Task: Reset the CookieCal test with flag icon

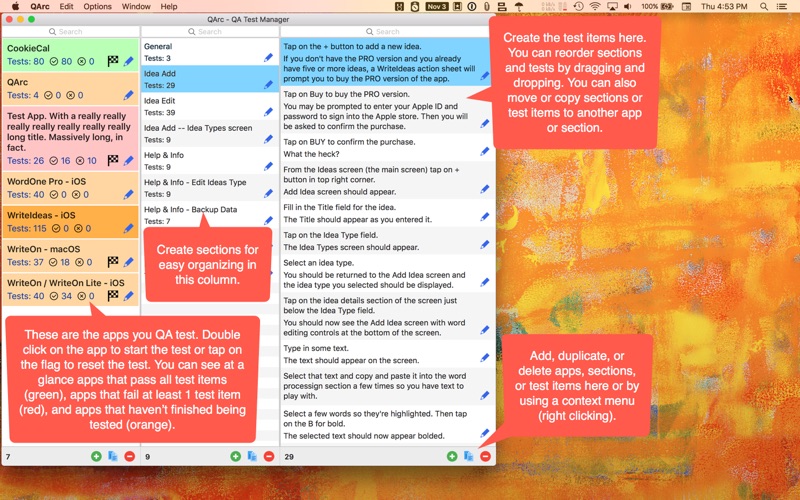Action: pyautogui.click(x=113, y=61)
